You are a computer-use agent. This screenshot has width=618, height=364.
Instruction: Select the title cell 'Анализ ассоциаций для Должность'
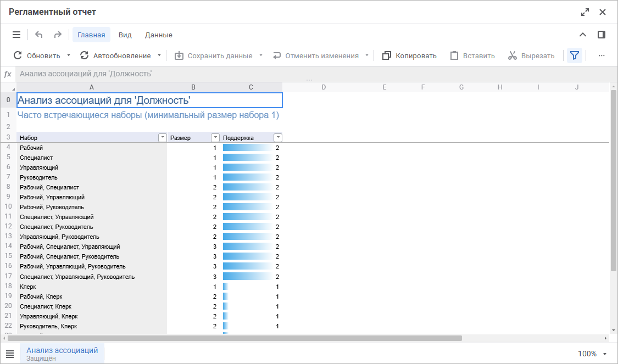(x=149, y=100)
